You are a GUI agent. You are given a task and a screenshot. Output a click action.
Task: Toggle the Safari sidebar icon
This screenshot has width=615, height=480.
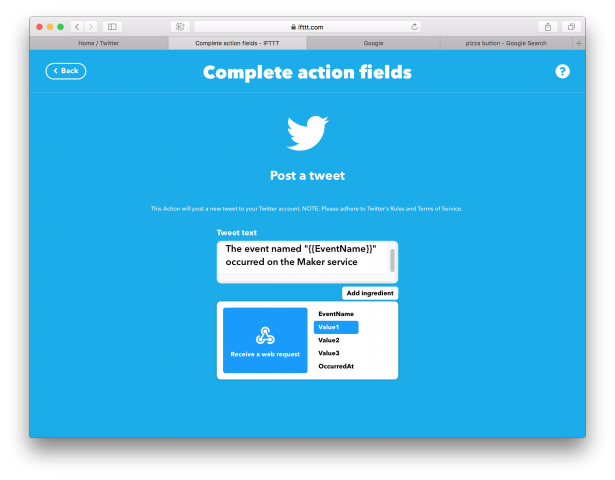point(112,27)
